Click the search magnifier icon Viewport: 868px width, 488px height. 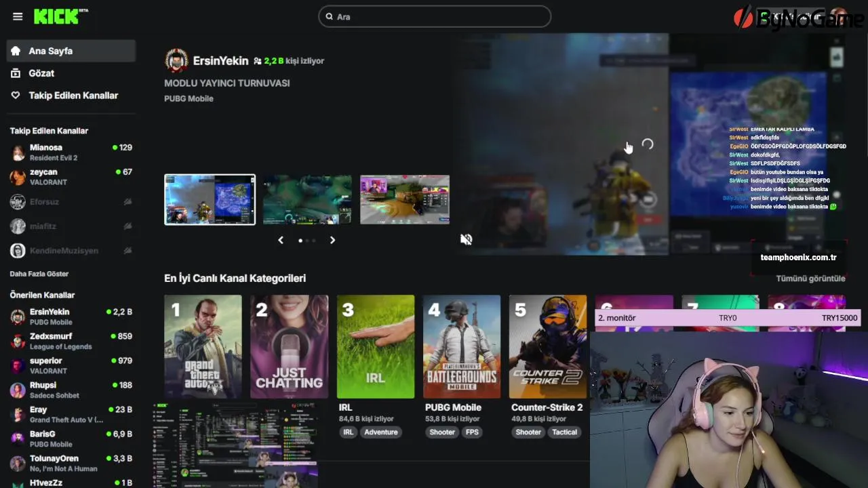[x=329, y=16]
